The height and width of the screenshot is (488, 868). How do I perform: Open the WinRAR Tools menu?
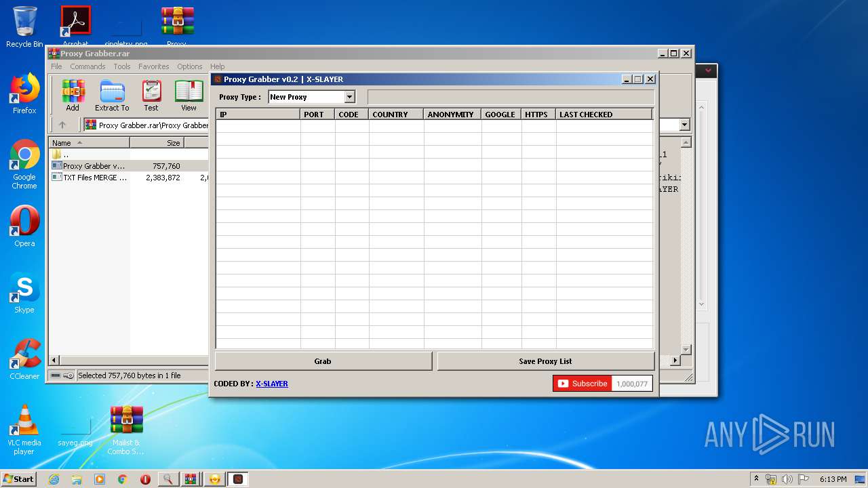(122, 66)
